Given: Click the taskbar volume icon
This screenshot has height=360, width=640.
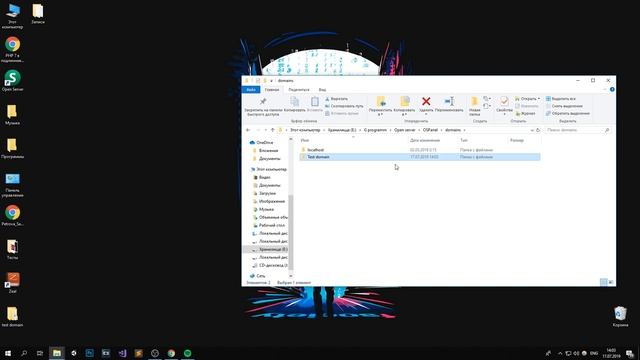Looking at the screenshot, I should pos(576,353).
